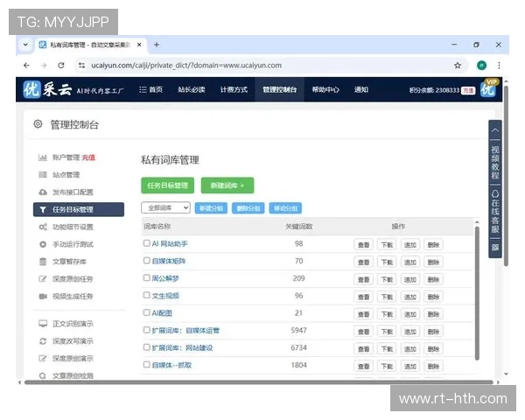The width and height of the screenshot is (525, 420).
Task: Check the 文生视频 checkbox
Action: pos(146,295)
